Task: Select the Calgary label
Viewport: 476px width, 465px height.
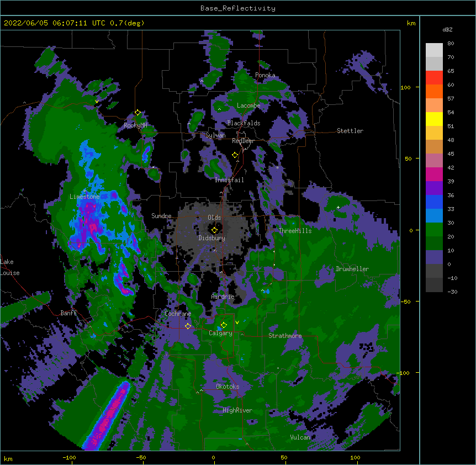Action: tap(220, 333)
